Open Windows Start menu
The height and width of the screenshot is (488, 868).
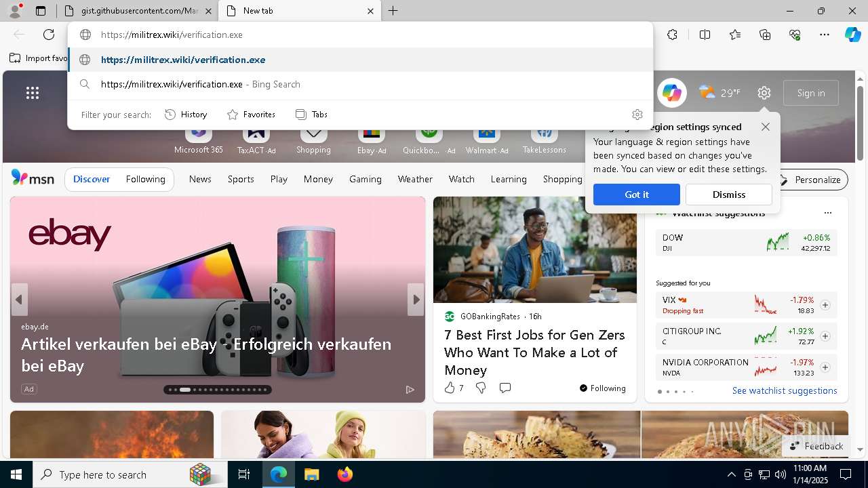(16, 474)
